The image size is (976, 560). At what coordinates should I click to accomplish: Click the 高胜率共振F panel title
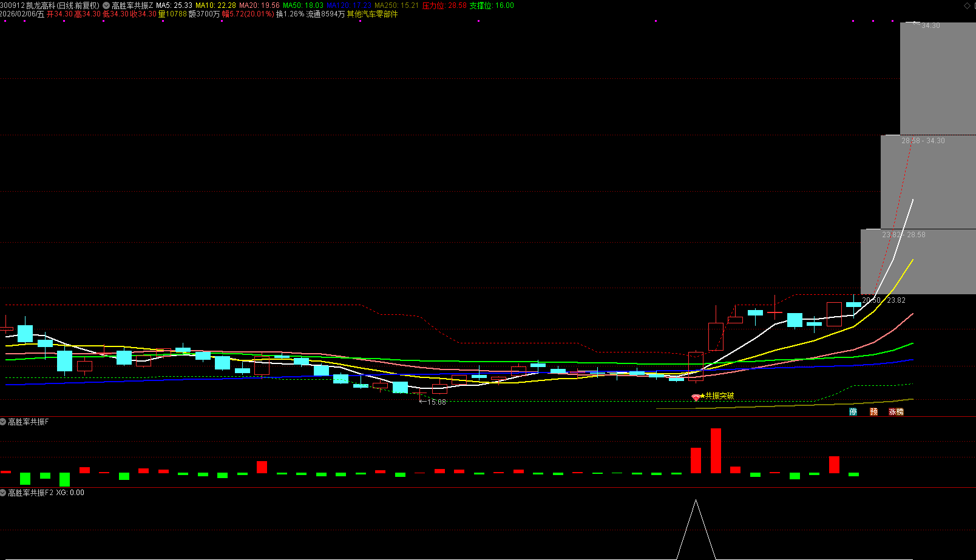(x=29, y=422)
